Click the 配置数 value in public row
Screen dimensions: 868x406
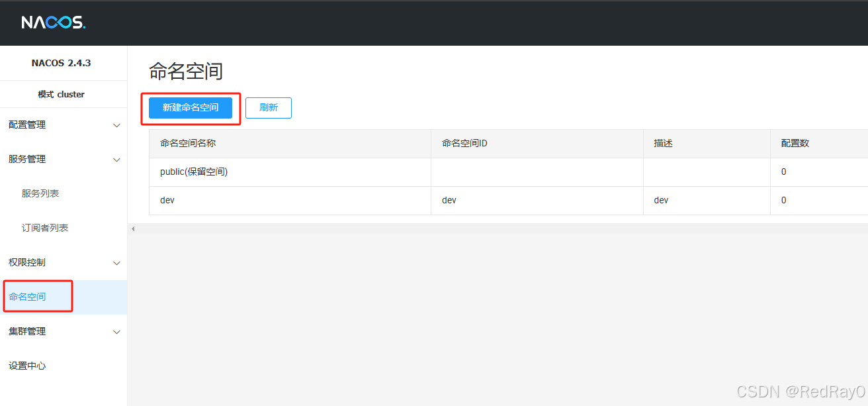click(784, 172)
